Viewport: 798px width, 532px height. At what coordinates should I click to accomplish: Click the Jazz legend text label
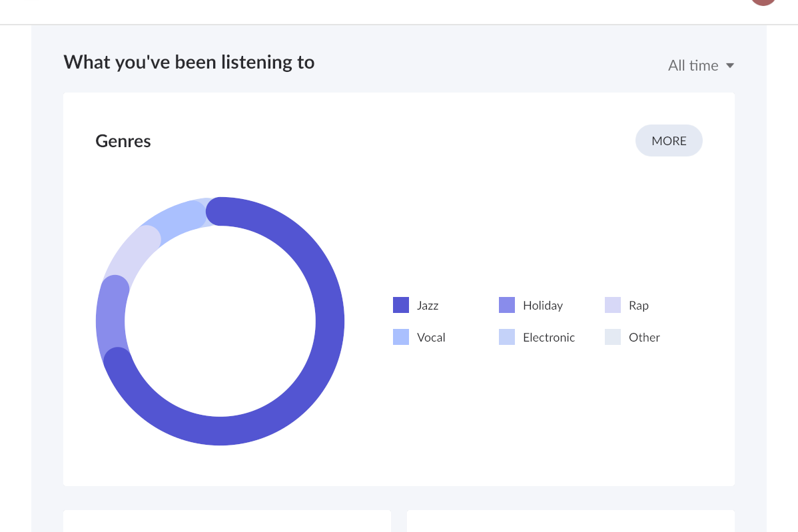(x=428, y=306)
